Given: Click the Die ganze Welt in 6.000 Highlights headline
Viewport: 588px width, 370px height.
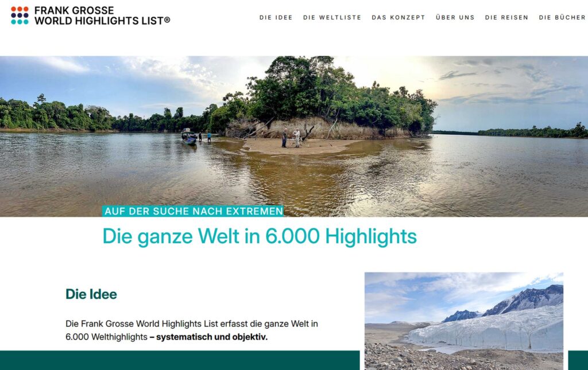Looking at the screenshot, I should click(x=260, y=237).
